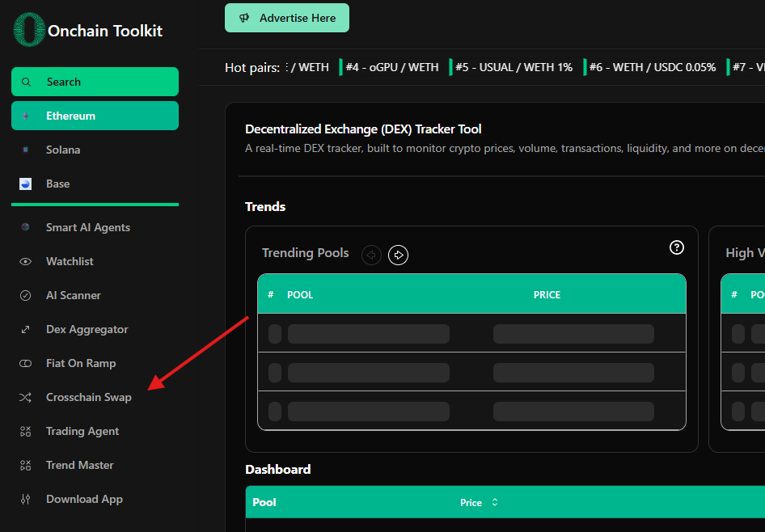Click the help question mark icon in Trending Pools

[x=677, y=247]
